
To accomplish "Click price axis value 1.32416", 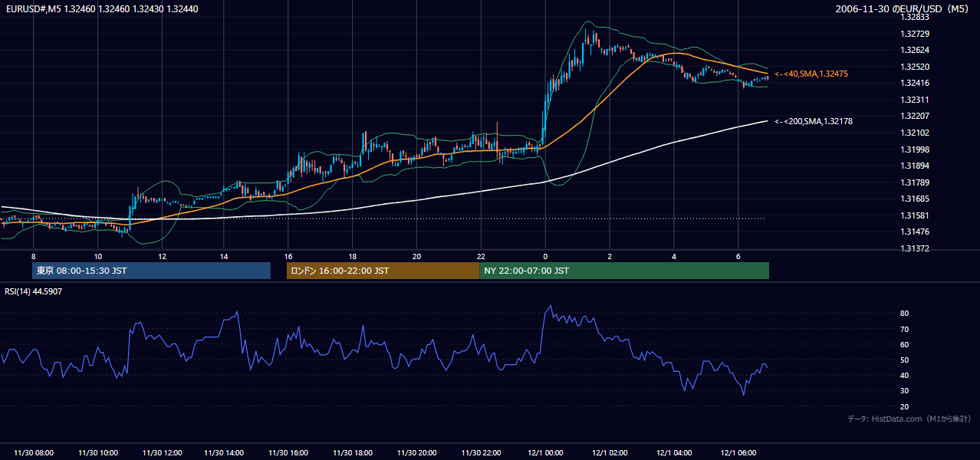I will click(x=916, y=83).
